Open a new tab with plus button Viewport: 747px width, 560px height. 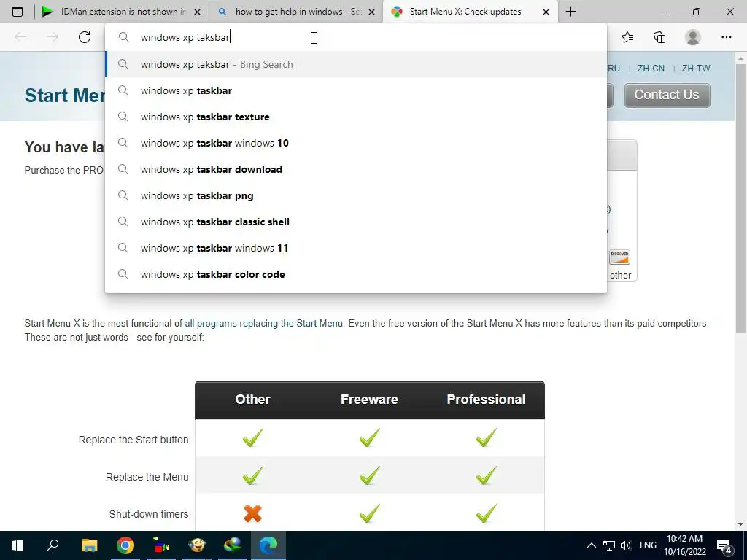point(570,12)
